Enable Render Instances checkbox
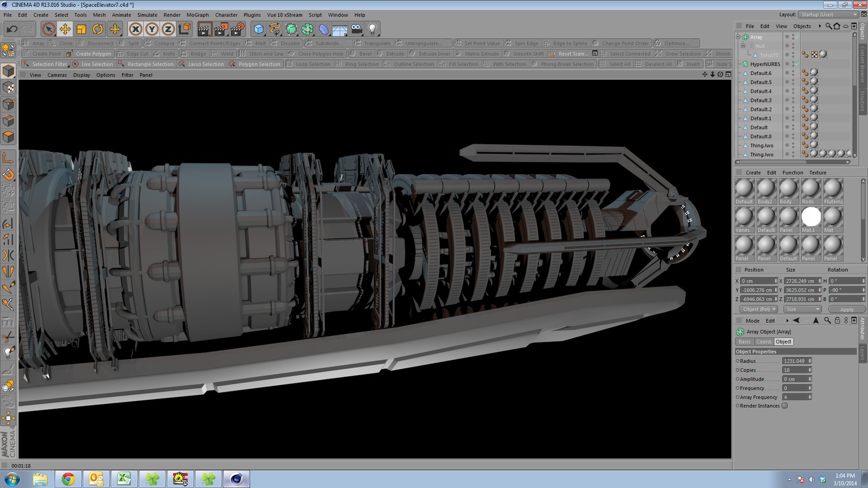 point(784,406)
